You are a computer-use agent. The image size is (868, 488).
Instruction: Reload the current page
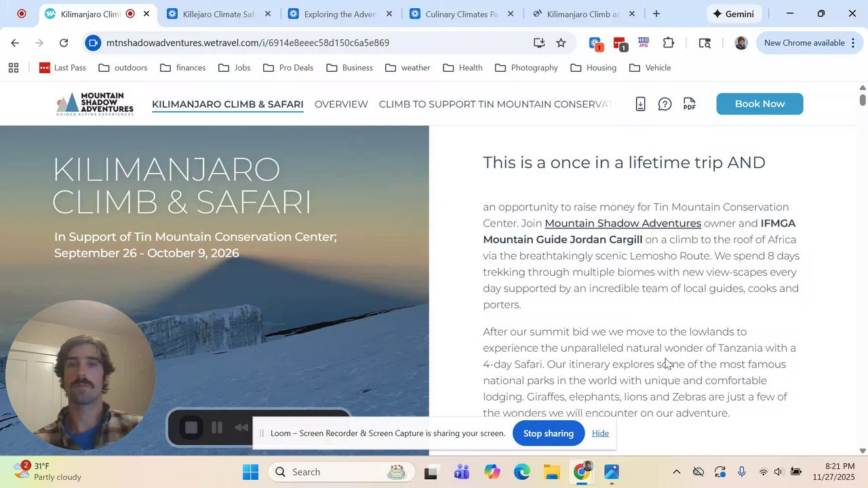click(x=64, y=43)
